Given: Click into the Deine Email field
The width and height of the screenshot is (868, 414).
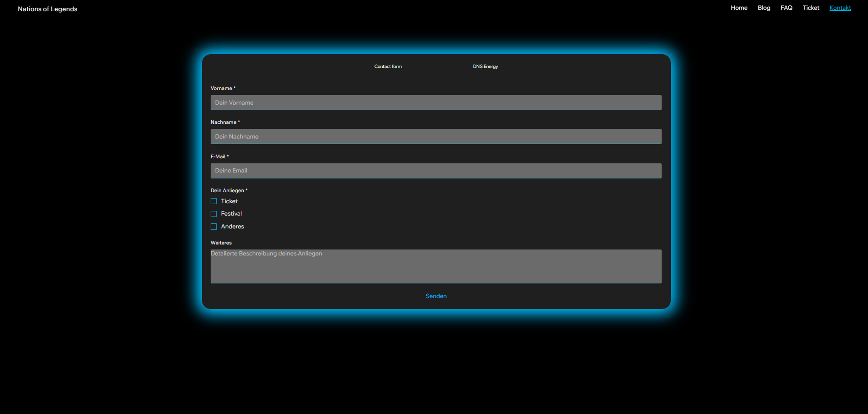Looking at the screenshot, I should [x=436, y=171].
